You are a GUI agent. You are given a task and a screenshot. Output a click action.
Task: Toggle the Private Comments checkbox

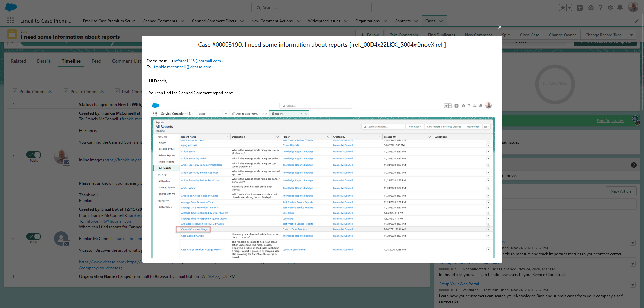[66, 91]
